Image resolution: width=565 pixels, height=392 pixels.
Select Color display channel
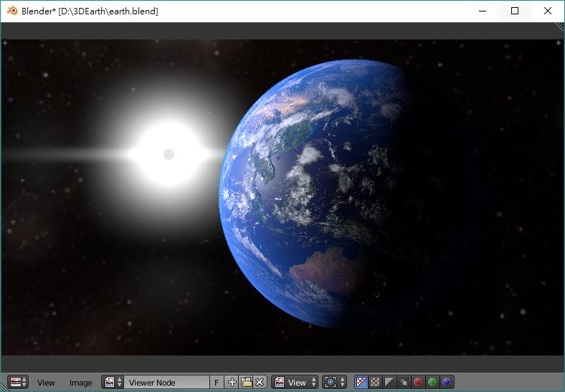375,383
